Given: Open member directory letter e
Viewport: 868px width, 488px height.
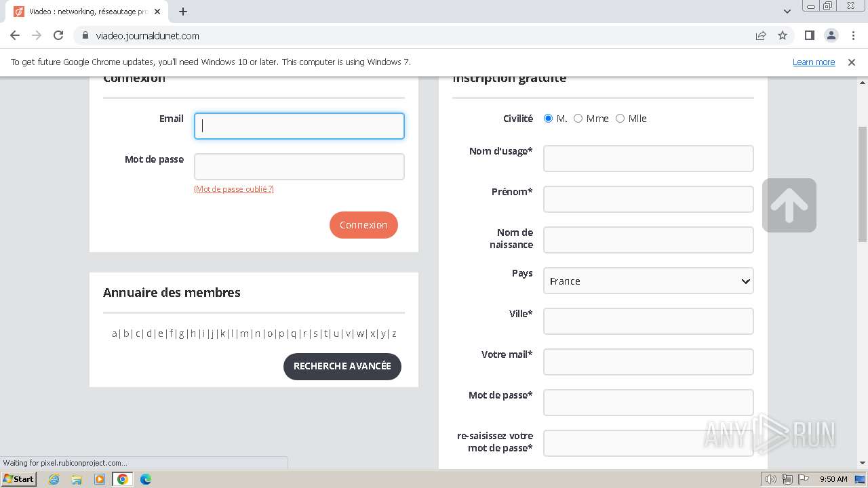Looking at the screenshot, I should [x=160, y=333].
